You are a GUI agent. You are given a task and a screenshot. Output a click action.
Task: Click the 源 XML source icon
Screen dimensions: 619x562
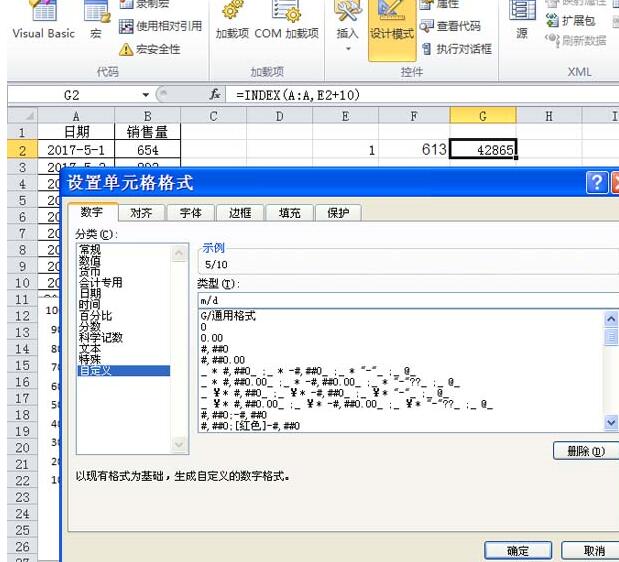point(522,21)
